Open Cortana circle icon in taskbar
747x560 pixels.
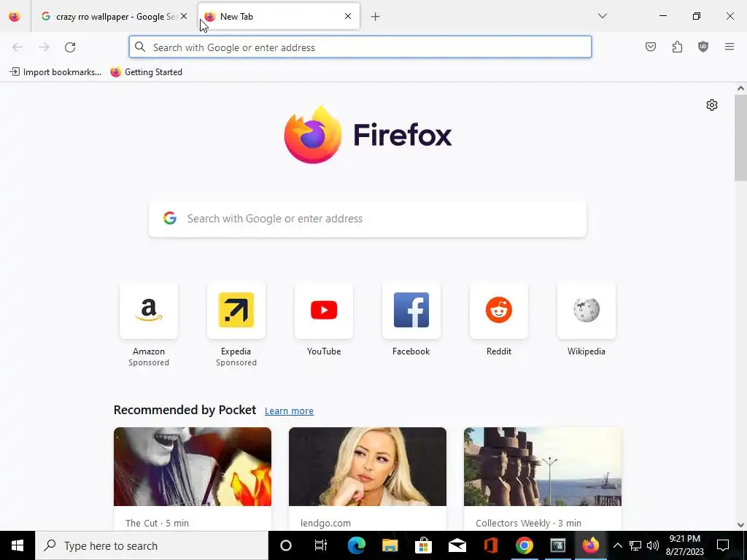[286, 545]
